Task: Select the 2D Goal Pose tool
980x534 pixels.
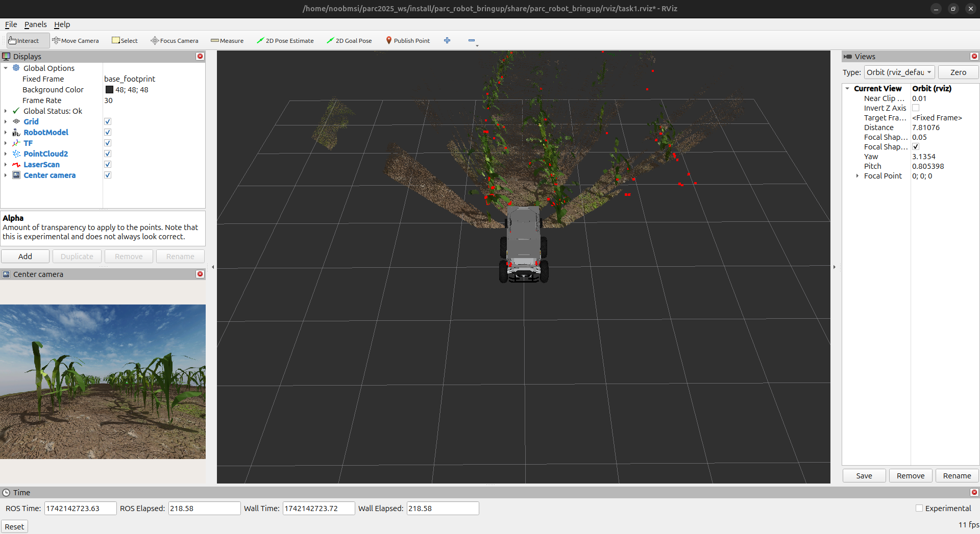Action: click(350, 41)
